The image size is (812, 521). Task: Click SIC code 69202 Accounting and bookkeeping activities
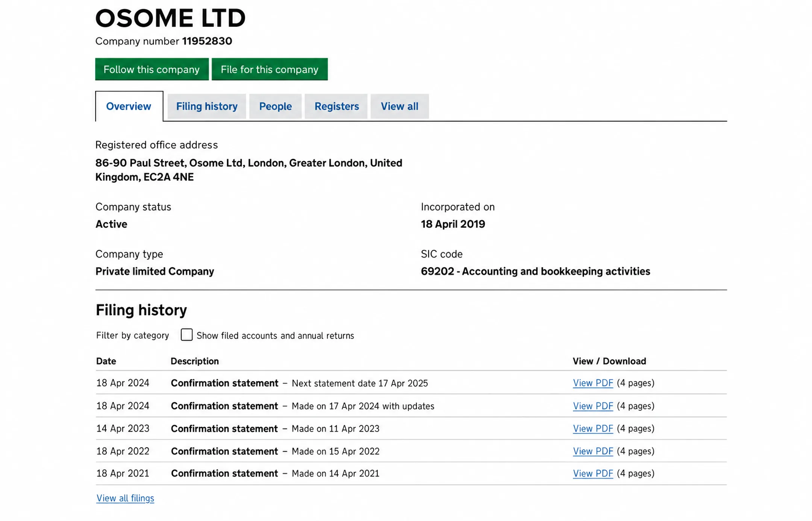(x=535, y=271)
